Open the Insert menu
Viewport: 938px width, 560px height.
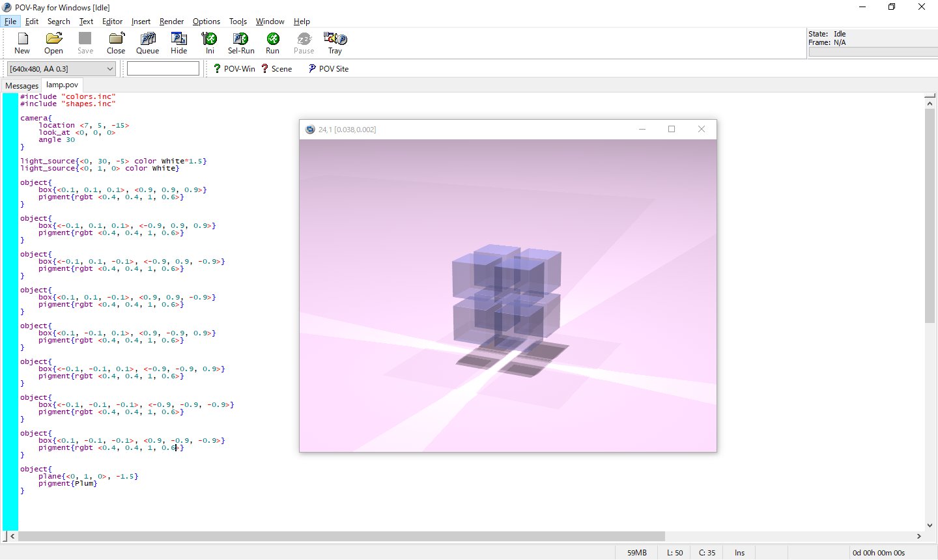click(x=141, y=21)
